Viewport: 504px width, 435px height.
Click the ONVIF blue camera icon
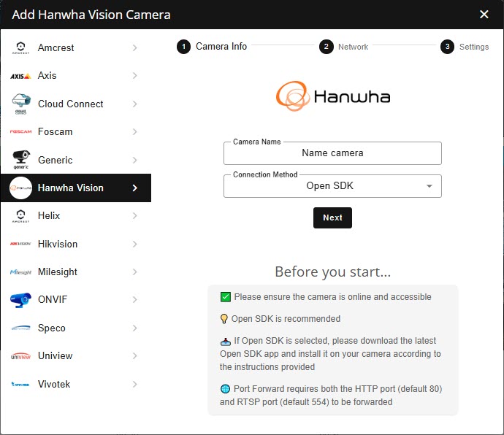(20, 300)
